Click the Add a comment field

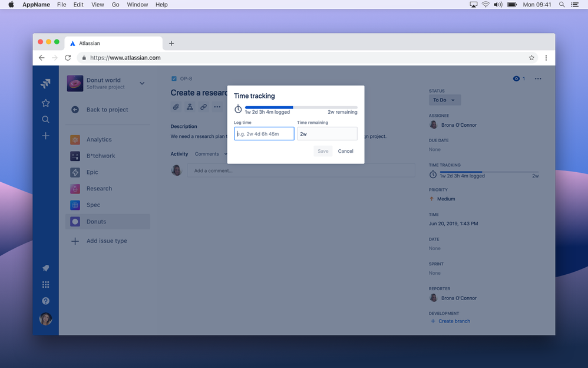301,170
